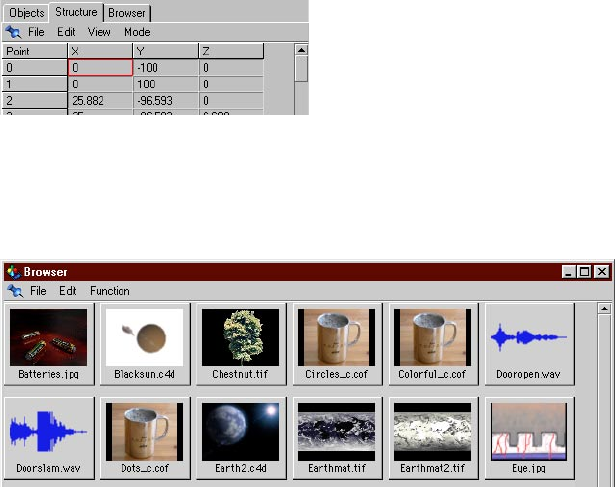The height and width of the screenshot is (487, 615).
Task: Click the Browser window title bar icon
Action: pos(14,272)
